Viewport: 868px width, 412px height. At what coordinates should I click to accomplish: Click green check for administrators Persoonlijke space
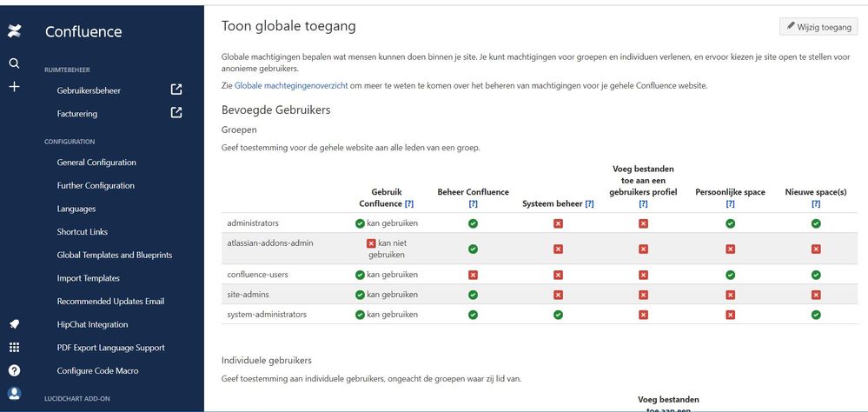730,223
